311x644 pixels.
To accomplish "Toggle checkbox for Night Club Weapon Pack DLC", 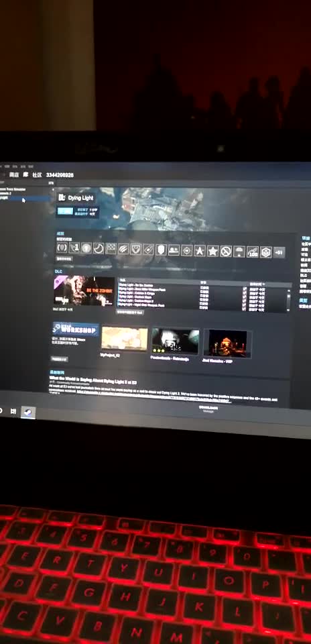I will tap(245, 309).
